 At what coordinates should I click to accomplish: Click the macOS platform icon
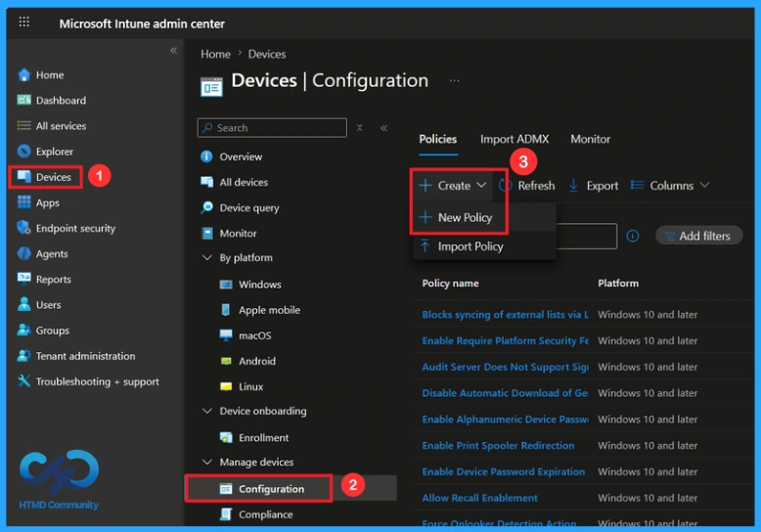click(226, 335)
